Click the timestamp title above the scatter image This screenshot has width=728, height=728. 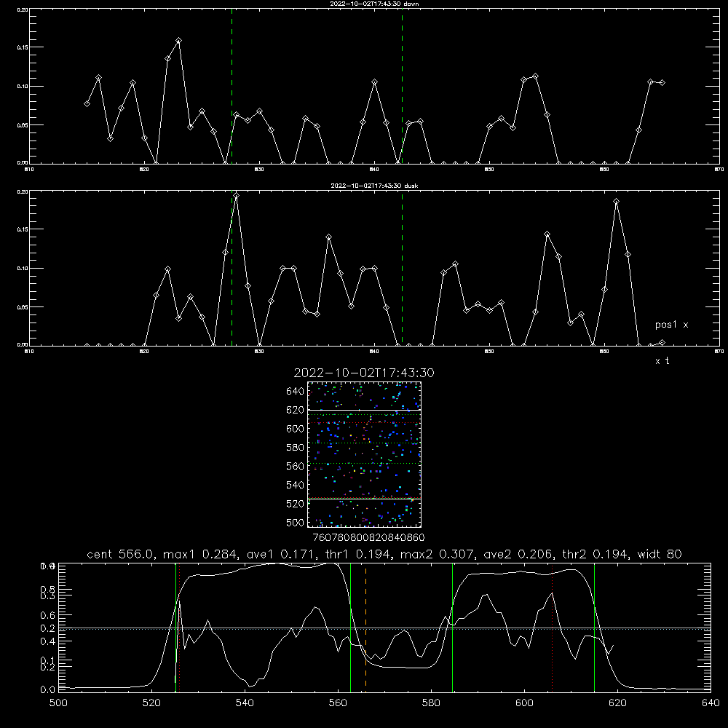[x=364, y=373]
